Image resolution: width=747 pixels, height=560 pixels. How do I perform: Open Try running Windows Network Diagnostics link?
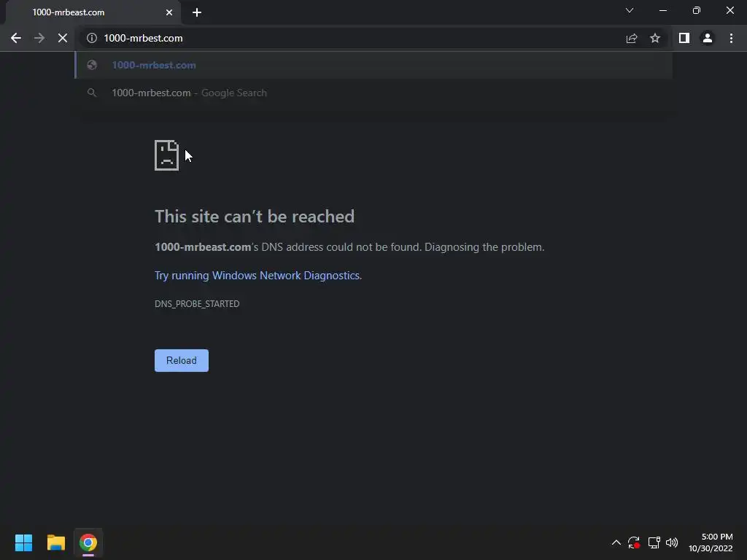(x=257, y=275)
